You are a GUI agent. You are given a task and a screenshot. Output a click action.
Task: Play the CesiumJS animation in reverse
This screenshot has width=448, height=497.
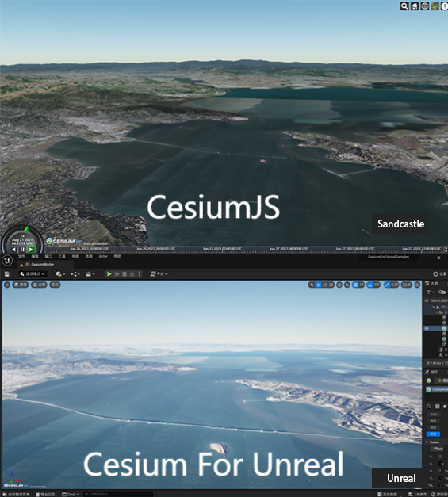click(13, 250)
